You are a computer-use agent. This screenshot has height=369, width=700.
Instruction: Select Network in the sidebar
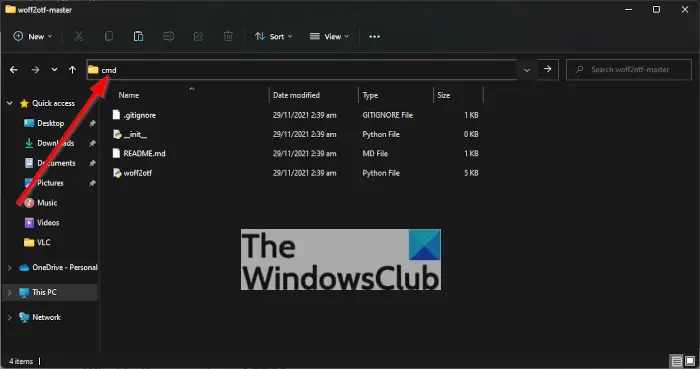[x=40, y=317]
